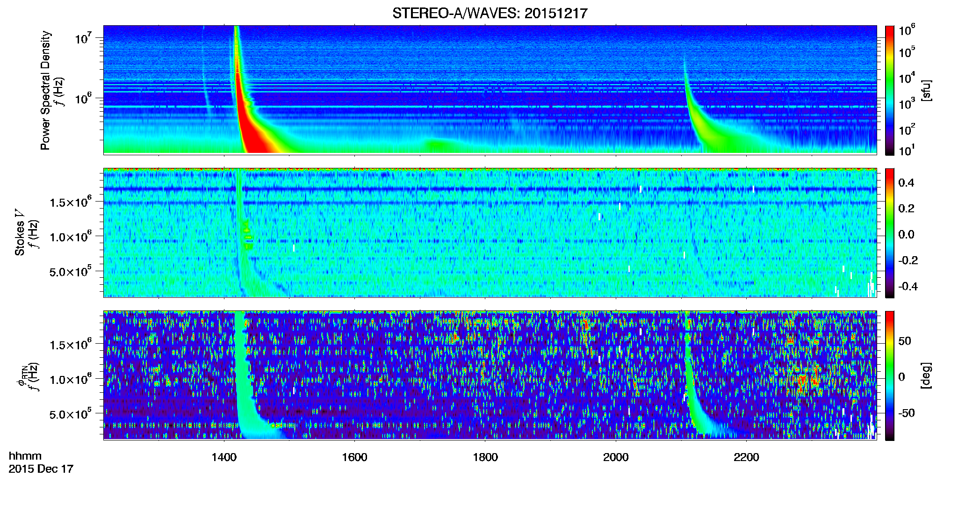This screenshot has height=505, width=980.
Task: Click the 1400 time axis label
Action: click(224, 457)
